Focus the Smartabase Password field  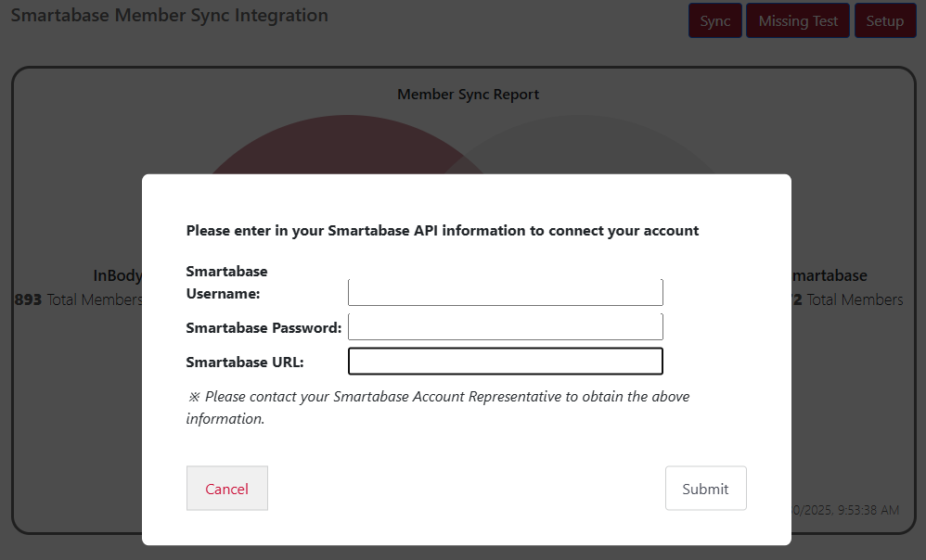(x=506, y=326)
